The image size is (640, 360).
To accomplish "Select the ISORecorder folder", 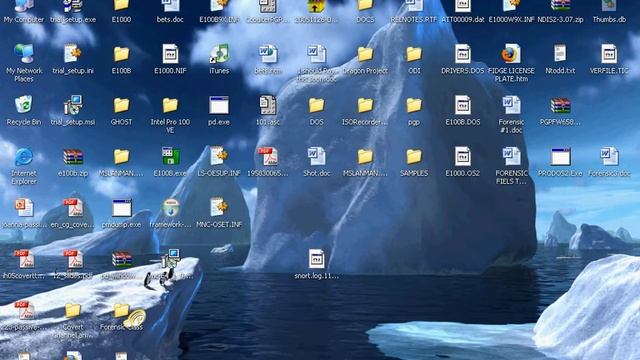I will pos(365,105).
